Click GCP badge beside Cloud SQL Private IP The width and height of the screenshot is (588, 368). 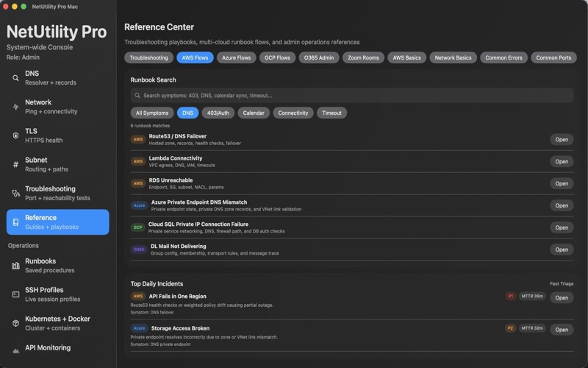(137, 227)
